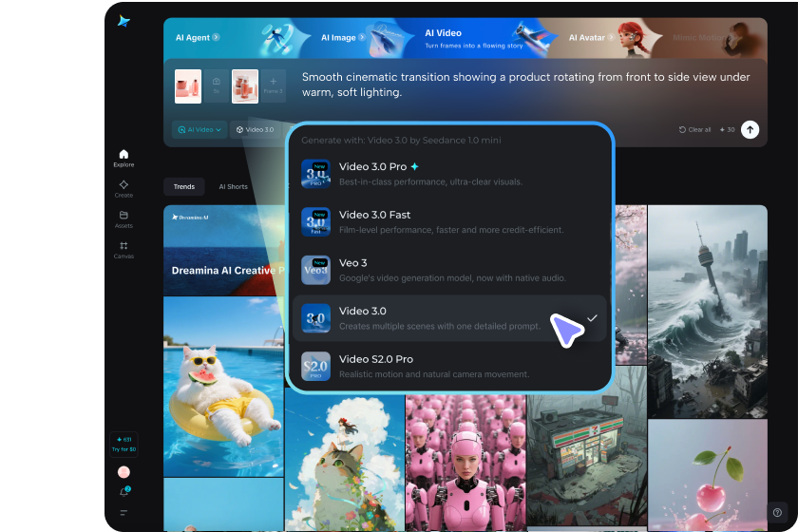Select the second frame product thumbnail
The height and width of the screenshot is (532, 798).
click(x=245, y=86)
